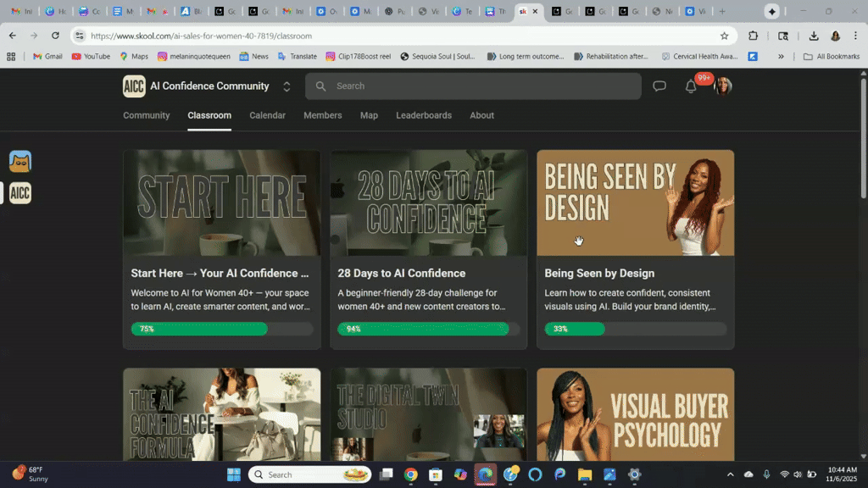Open File Explorer from the taskbar
Screen dimensions: 868x488
point(585,474)
